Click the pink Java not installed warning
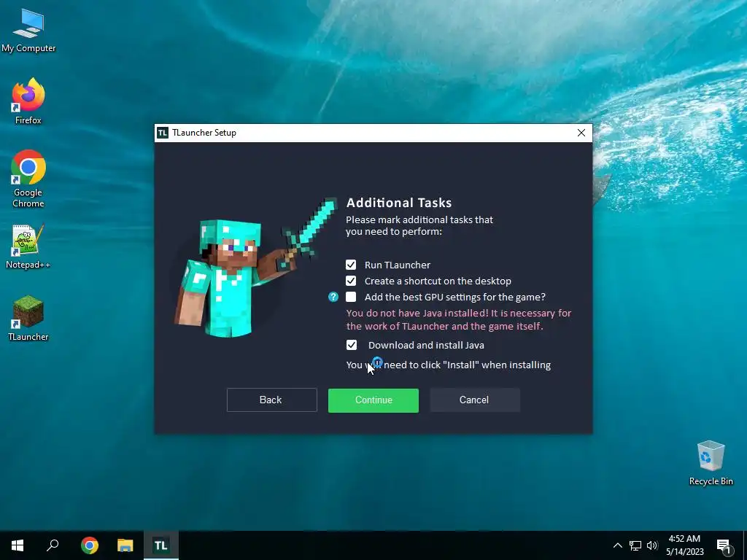 (x=459, y=319)
